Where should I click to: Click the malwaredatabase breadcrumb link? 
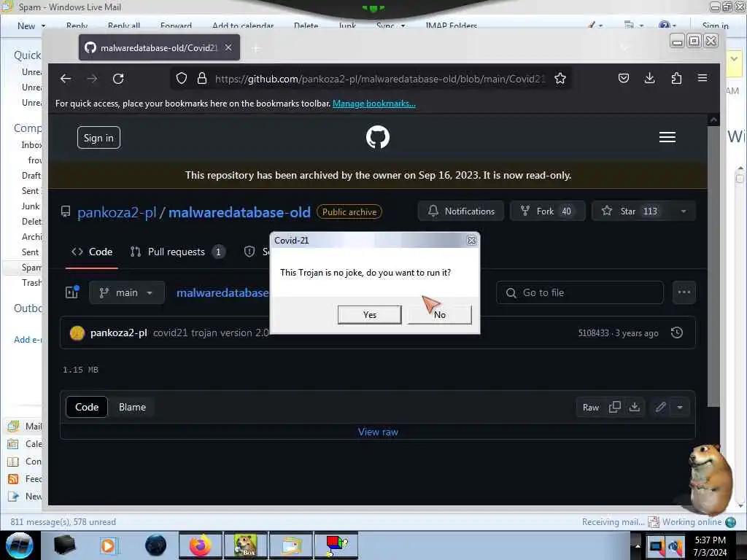(x=222, y=293)
